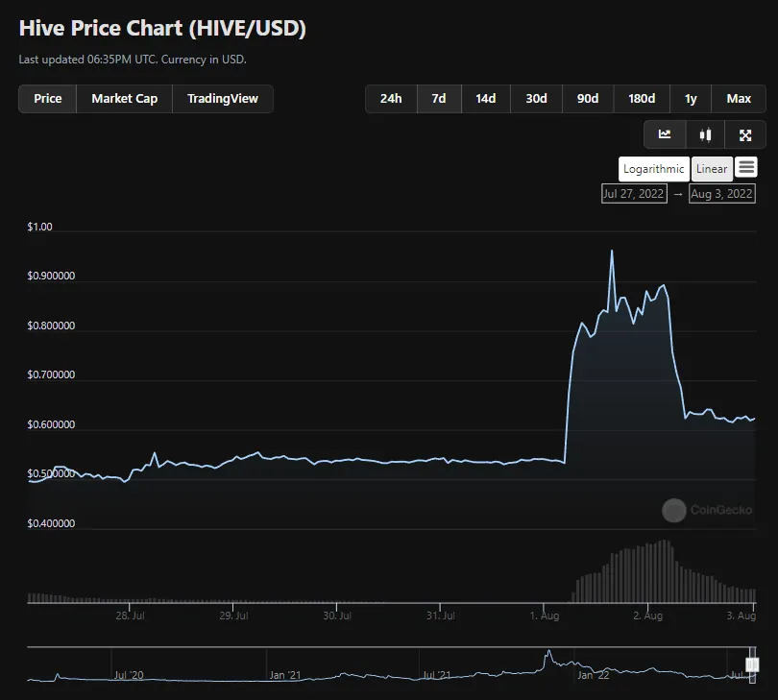The height and width of the screenshot is (700, 778).
Task: Choose the 14d time range
Action: tap(486, 99)
